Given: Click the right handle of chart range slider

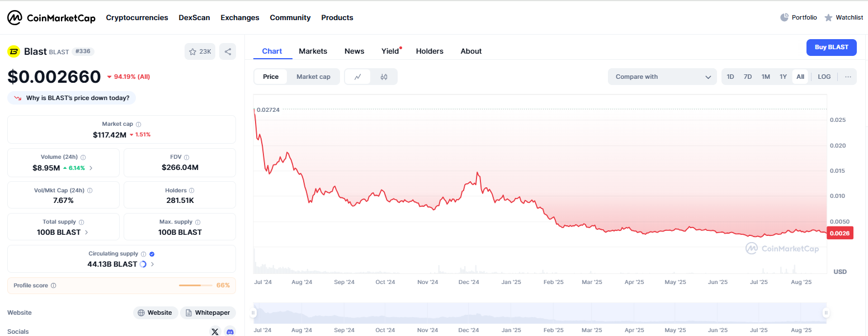Looking at the screenshot, I should [x=825, y=313].
